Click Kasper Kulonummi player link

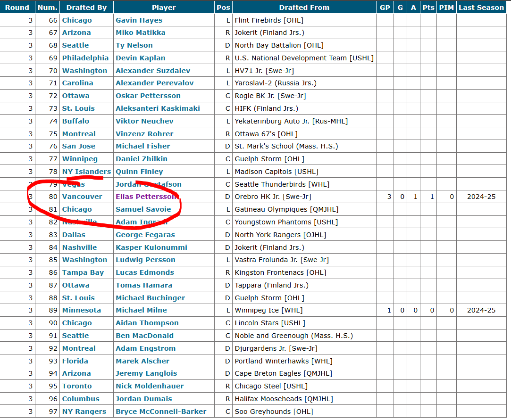coord(151,247)
